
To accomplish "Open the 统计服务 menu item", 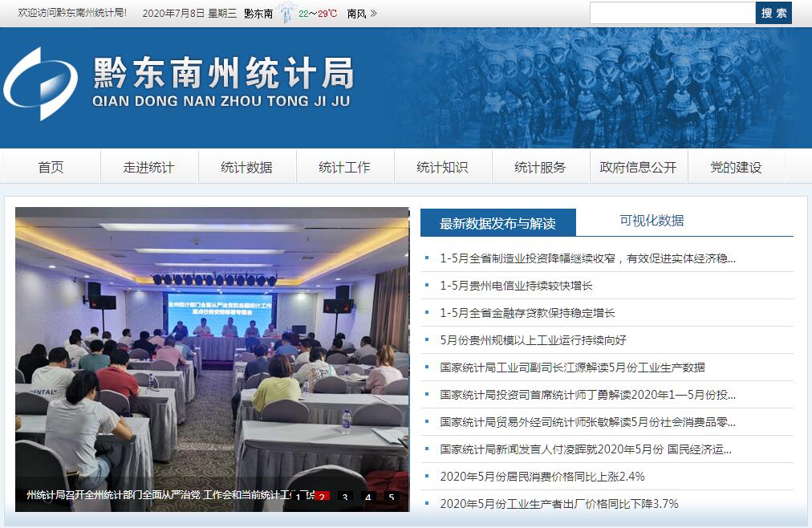I will point(540,167).
